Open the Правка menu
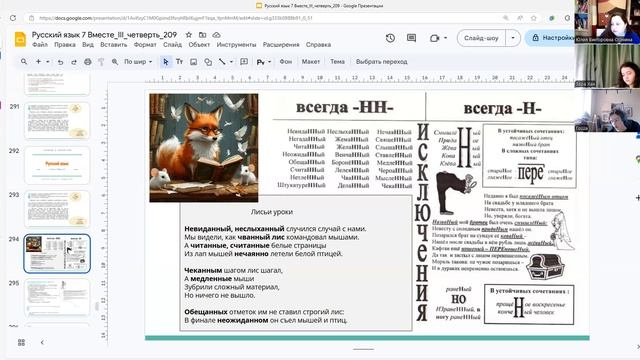 (65, 44)
